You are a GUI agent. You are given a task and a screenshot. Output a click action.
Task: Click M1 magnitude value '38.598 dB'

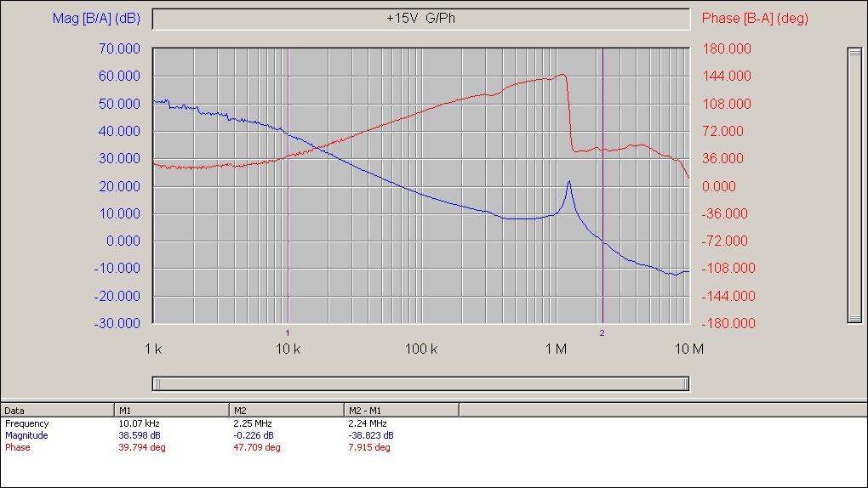(x=140, y=435)
